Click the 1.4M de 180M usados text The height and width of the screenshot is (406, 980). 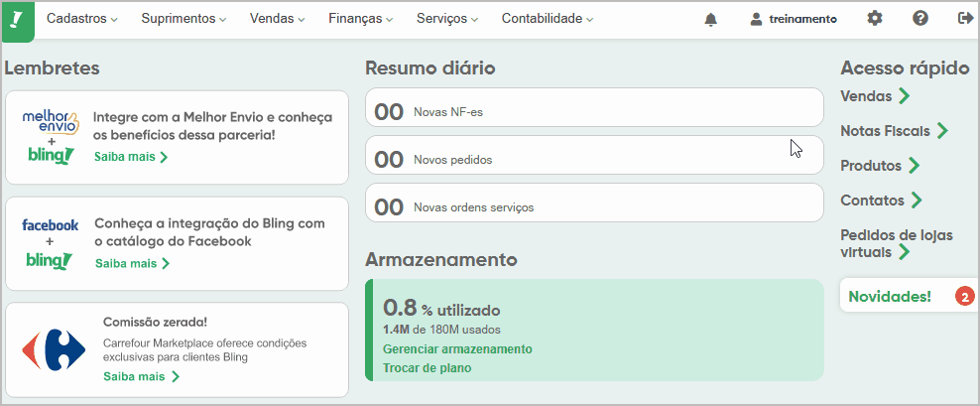point(441,330)
